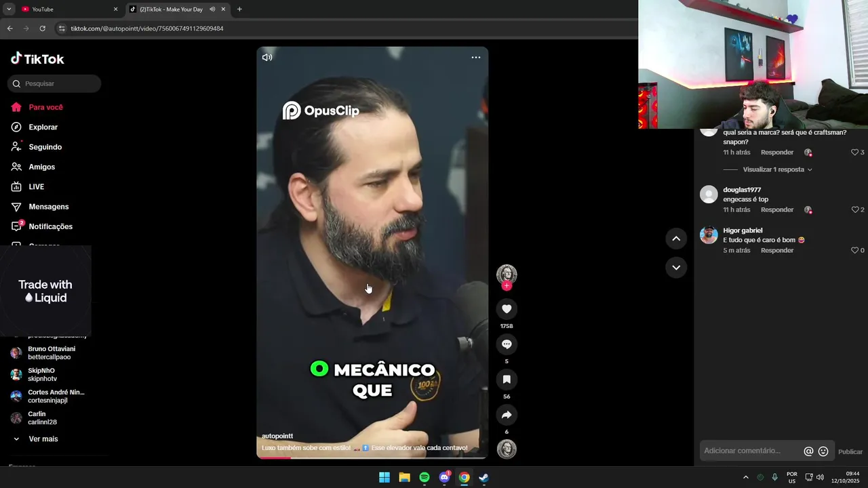Viewport: 868px width, 488px height.
Task: Open comments via speech bubble icon
Action: [x=507, y=344]
